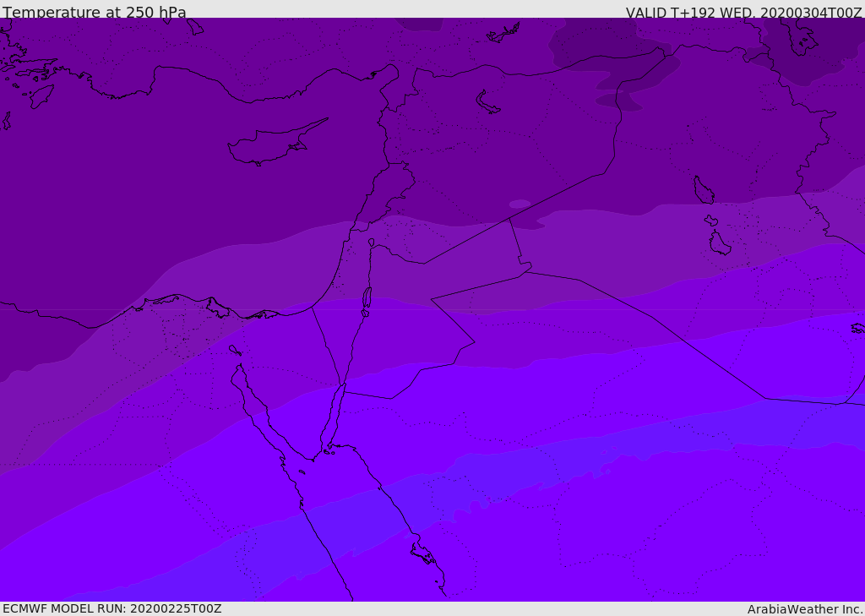Click the island cluster off Saudi Red Sea coast
Image resolution: width=865 pixels, height=616 pixels.
(422, 553)
